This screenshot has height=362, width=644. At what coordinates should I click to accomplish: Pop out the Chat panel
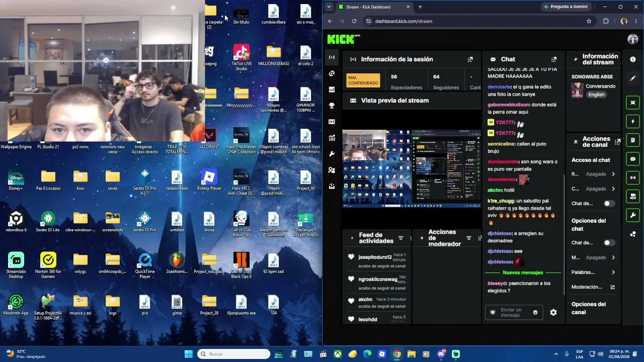(554, 59)
